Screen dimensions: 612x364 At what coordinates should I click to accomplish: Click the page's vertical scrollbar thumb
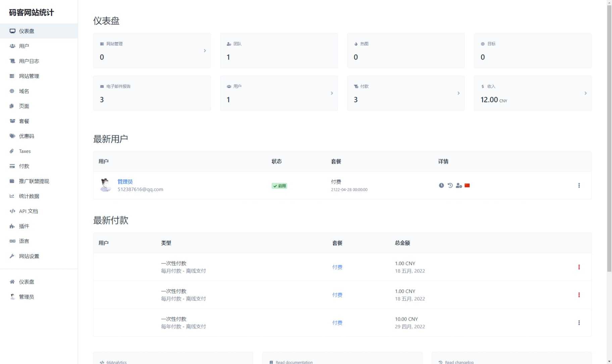(609, 138)
